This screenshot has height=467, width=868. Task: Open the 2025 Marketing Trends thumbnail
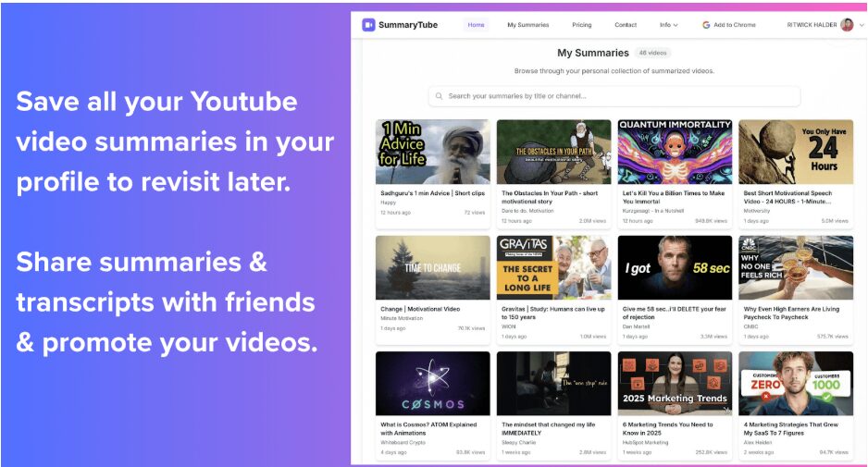[x=675, y=383]
